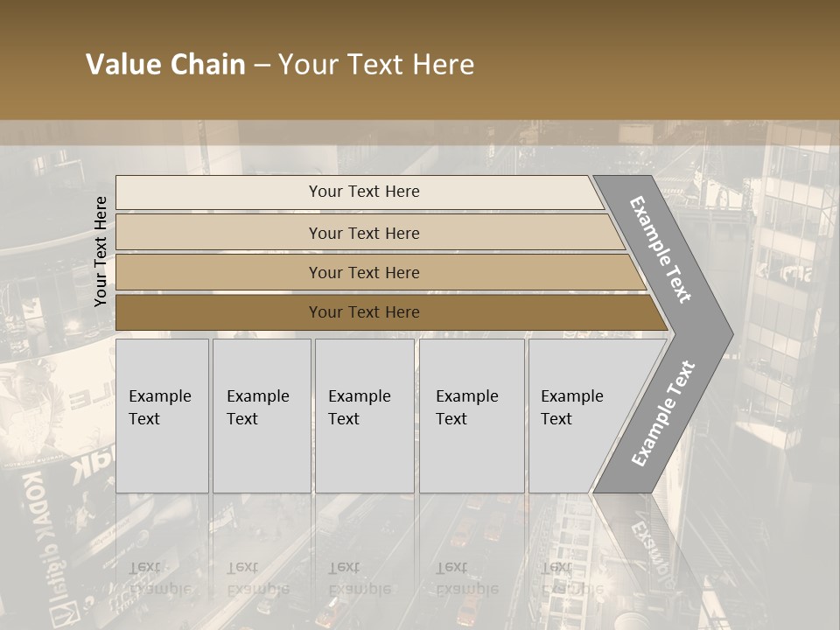Select the fourth "Example Text" box

[471, 416]
